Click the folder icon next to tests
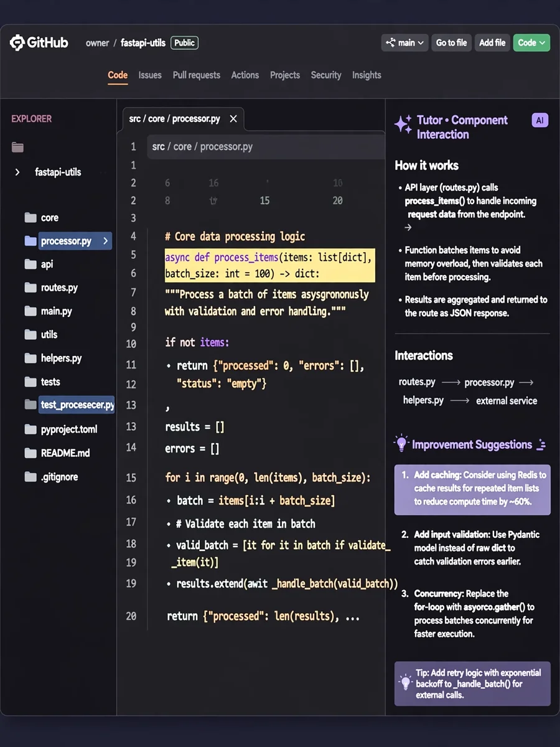The width and height of the screenshot is (560, 747). (30, 382)
